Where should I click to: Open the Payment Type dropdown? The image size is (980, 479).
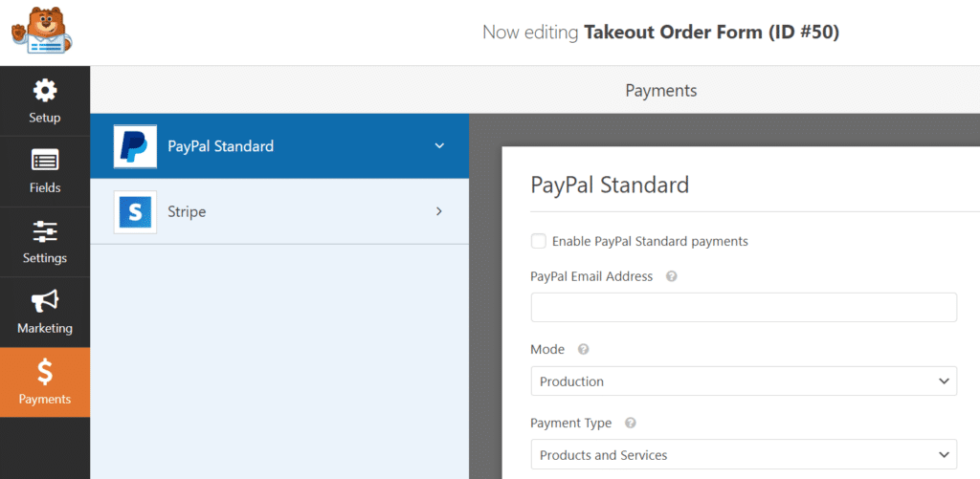click(x=744, y=455)
